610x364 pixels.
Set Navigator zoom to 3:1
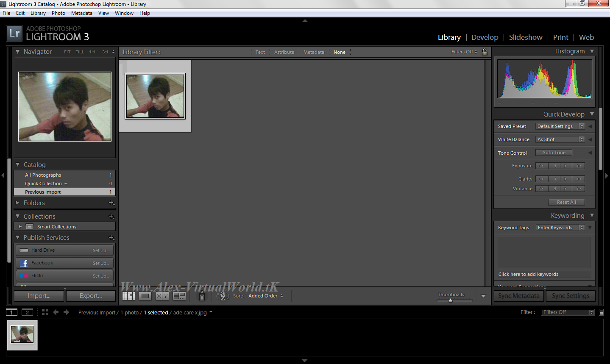[x=105, y=52]
